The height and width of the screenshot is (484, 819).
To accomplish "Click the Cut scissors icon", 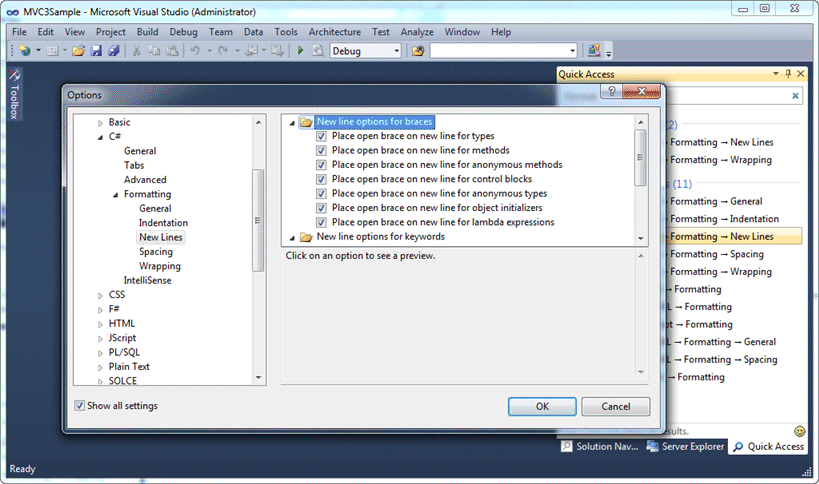I will (x=136, y=51).
